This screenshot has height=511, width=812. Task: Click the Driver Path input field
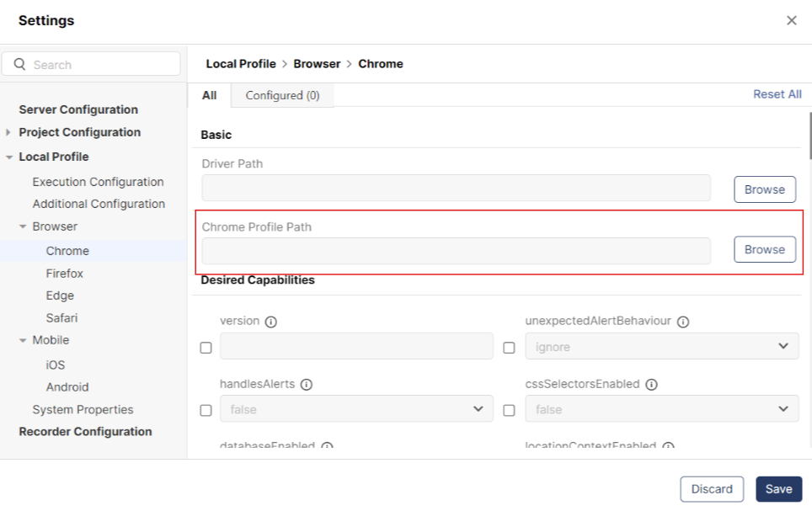[456, 189]
